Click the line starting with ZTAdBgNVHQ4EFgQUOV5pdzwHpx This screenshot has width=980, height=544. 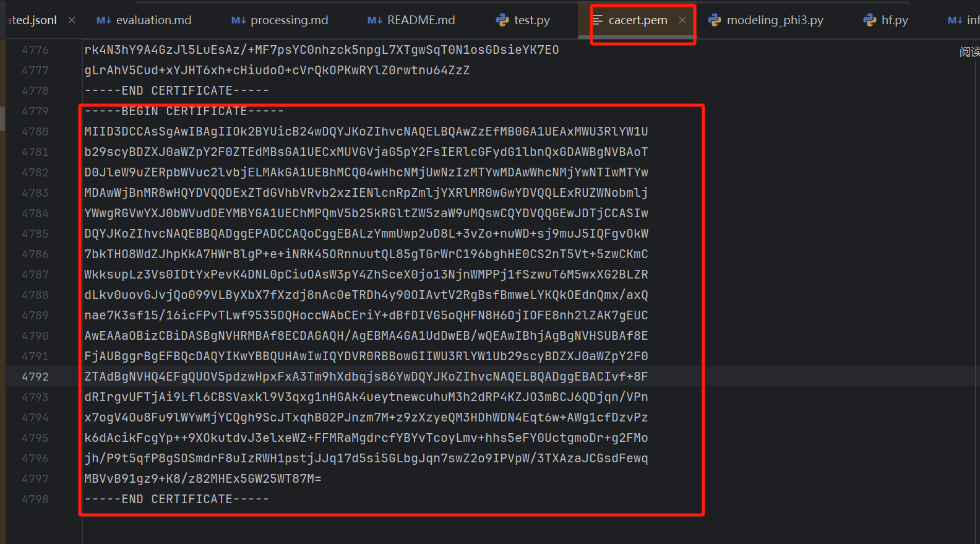(x=366, y=376)
